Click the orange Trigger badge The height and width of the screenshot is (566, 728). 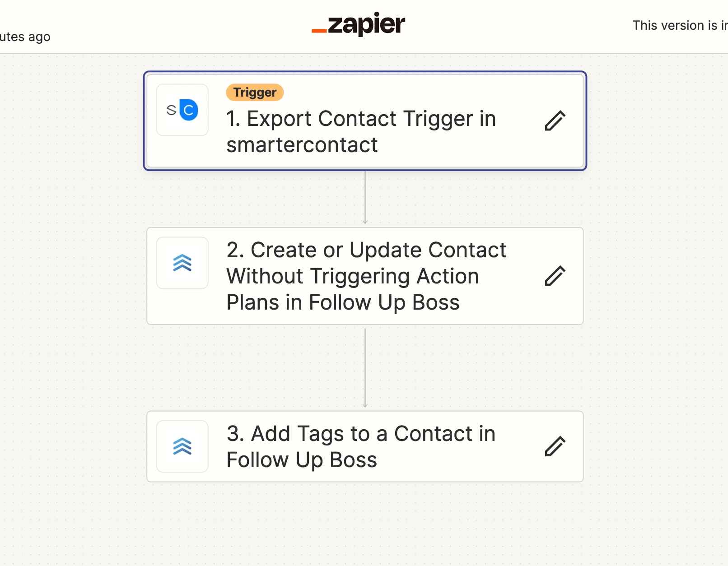(x=255, y=93)
